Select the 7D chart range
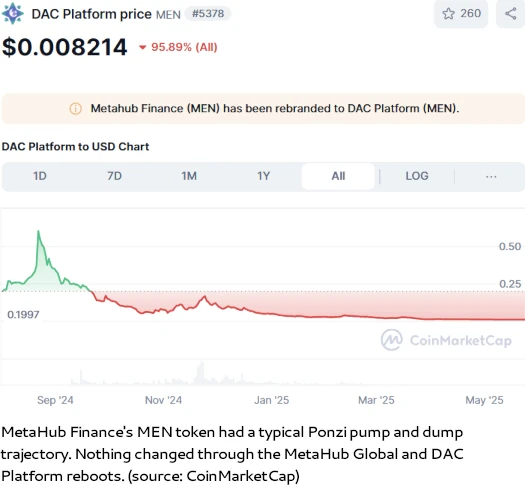This screenshot has width=525, height=486. tap(114, 176)
